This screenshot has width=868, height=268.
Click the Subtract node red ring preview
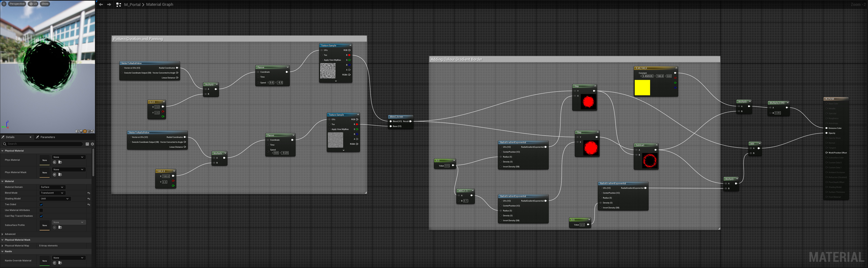(650, 161)
